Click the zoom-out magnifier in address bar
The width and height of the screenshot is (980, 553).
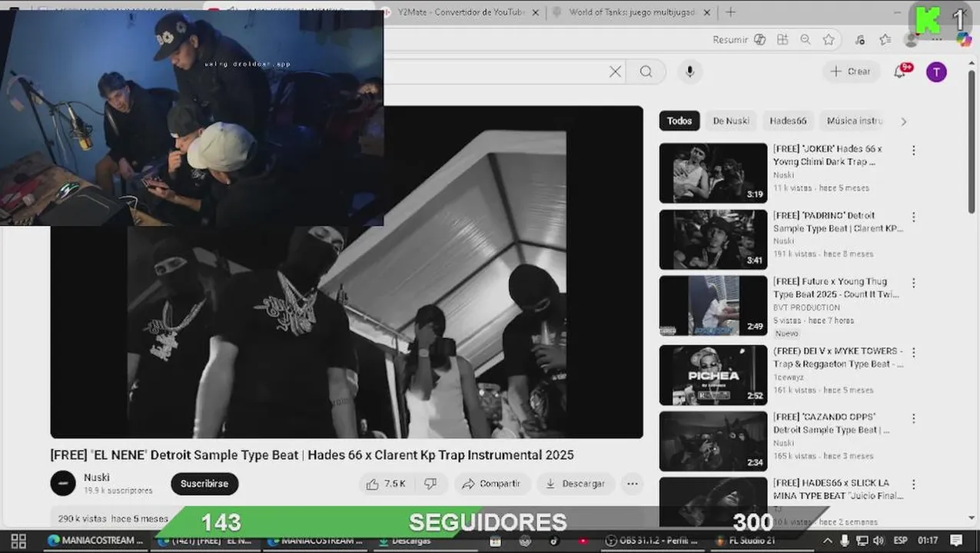pyautogui.click(x=806, y=40)
